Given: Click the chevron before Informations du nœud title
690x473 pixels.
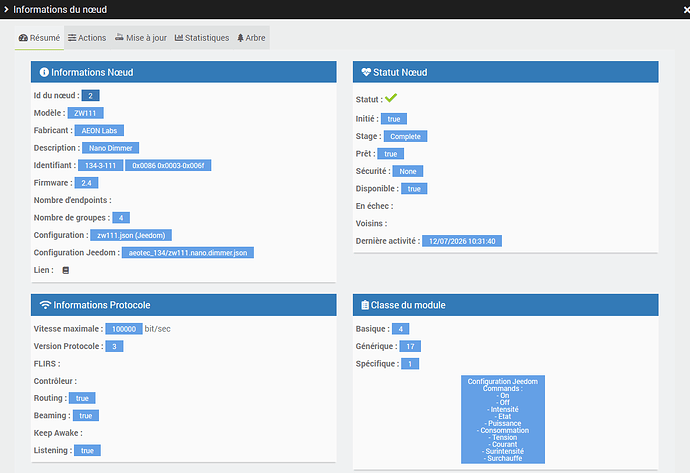Looking at the screenshot, I should [x=6, y=9].
